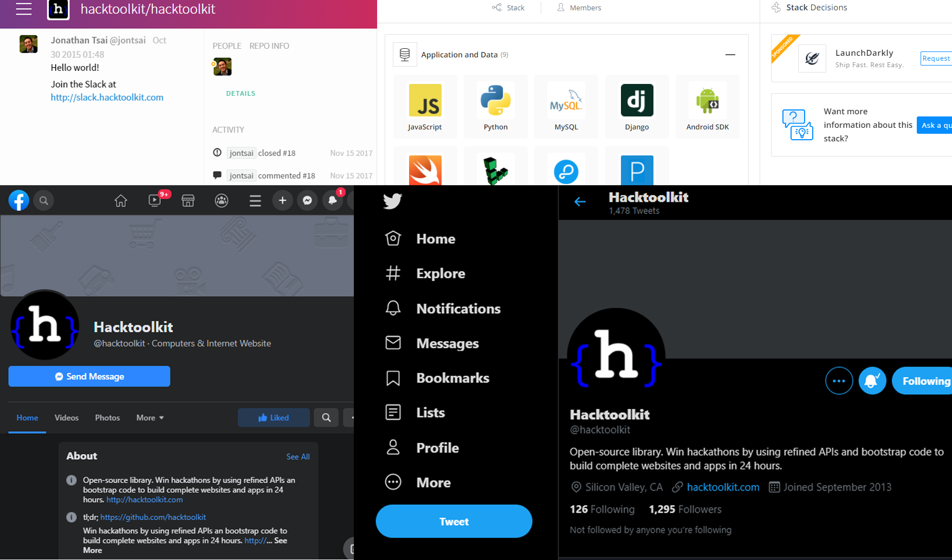
Task: Open Facebook hamburger menu icon
Action: 255,201
